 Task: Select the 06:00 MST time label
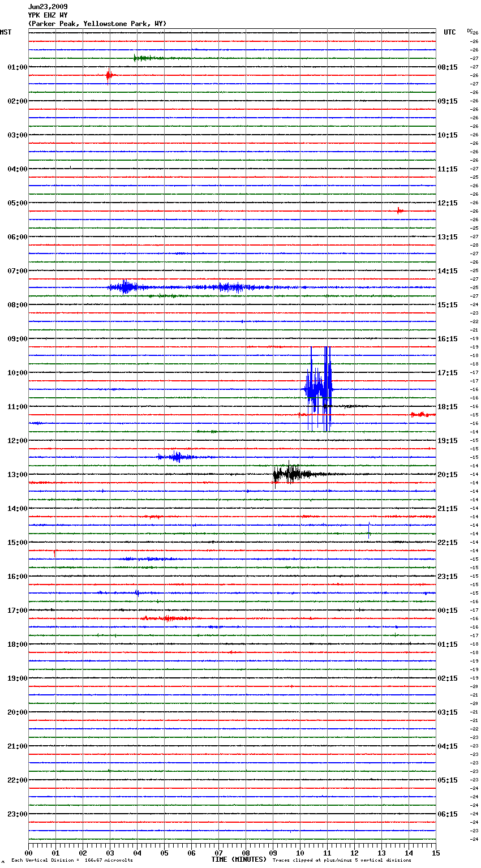click(x=18, y=237)
